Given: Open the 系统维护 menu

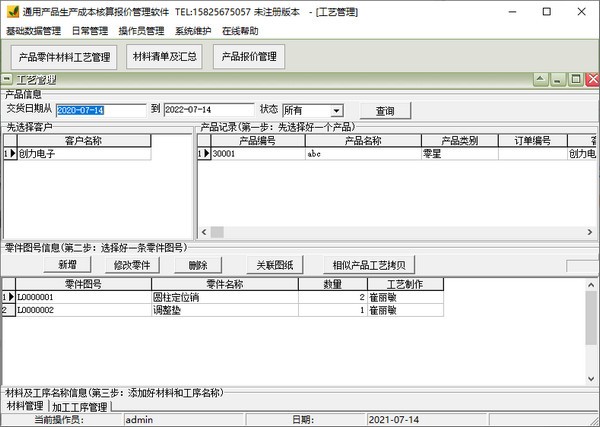Looking at the screenshot, I should click(193, 31).
